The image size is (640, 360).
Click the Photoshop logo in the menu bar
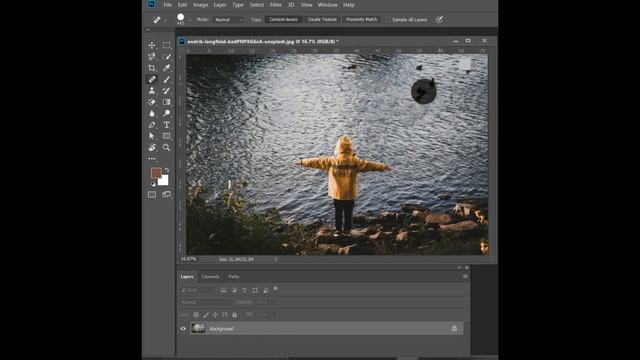tap(151, 4)
